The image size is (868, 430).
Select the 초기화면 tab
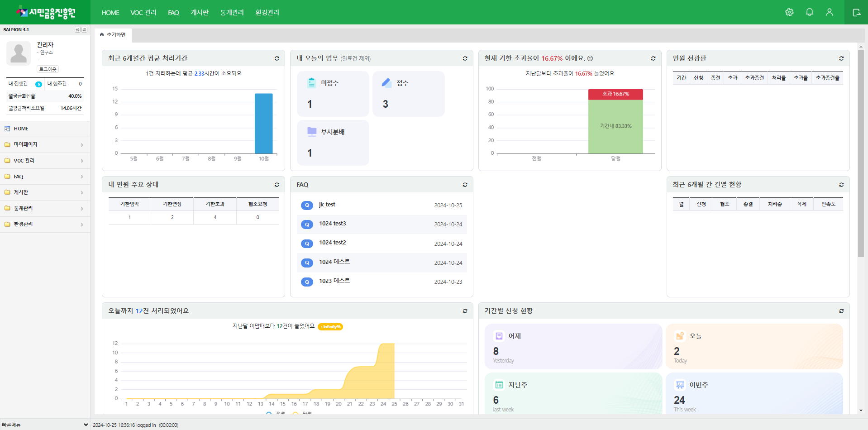point(113,35)
